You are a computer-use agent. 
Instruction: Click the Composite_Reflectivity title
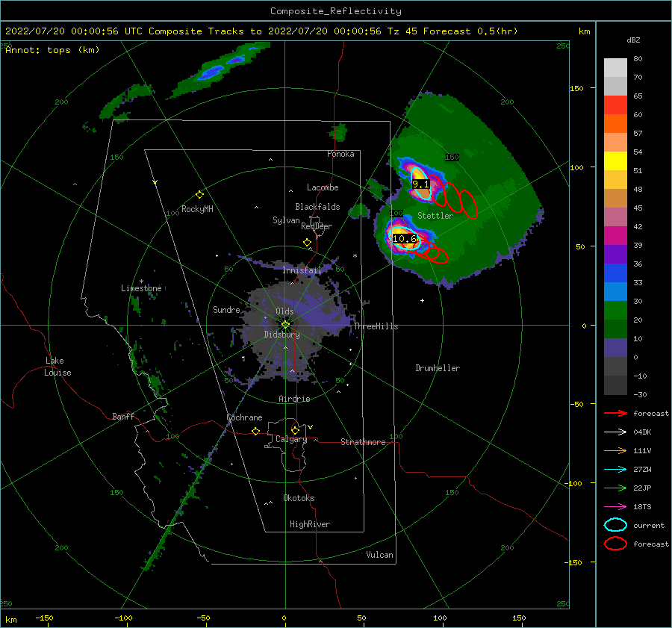(336, 11)
